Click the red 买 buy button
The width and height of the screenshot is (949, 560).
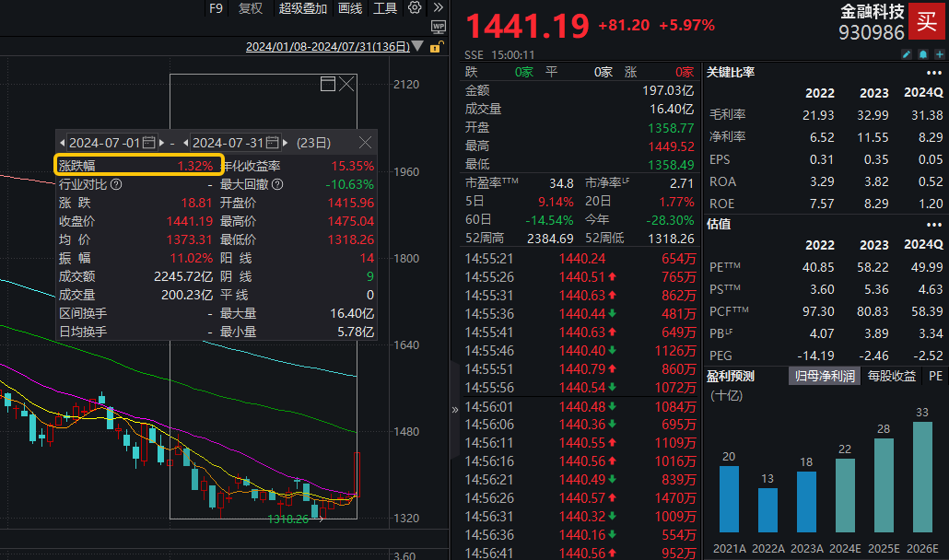[926, 20]
